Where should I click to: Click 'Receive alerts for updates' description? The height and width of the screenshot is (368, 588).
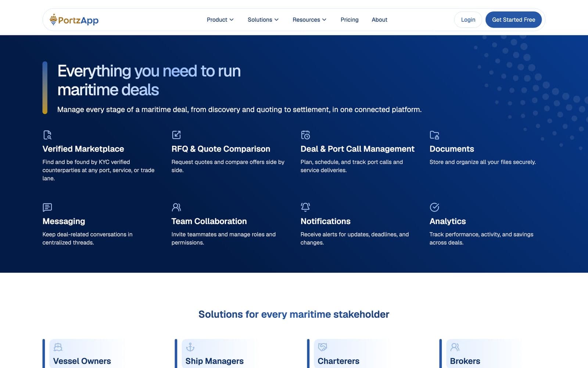355,238
